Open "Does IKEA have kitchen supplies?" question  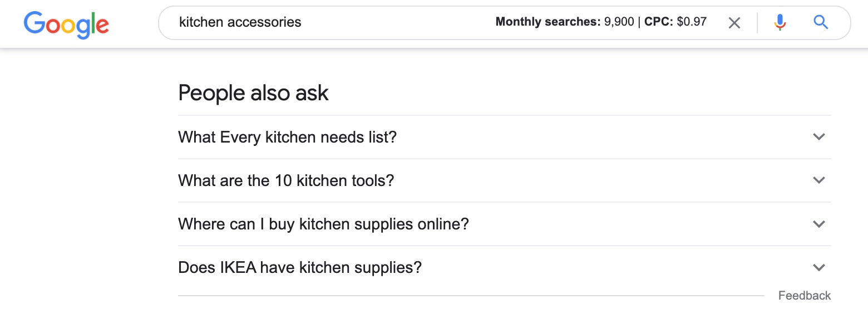[x=300, y=267]
